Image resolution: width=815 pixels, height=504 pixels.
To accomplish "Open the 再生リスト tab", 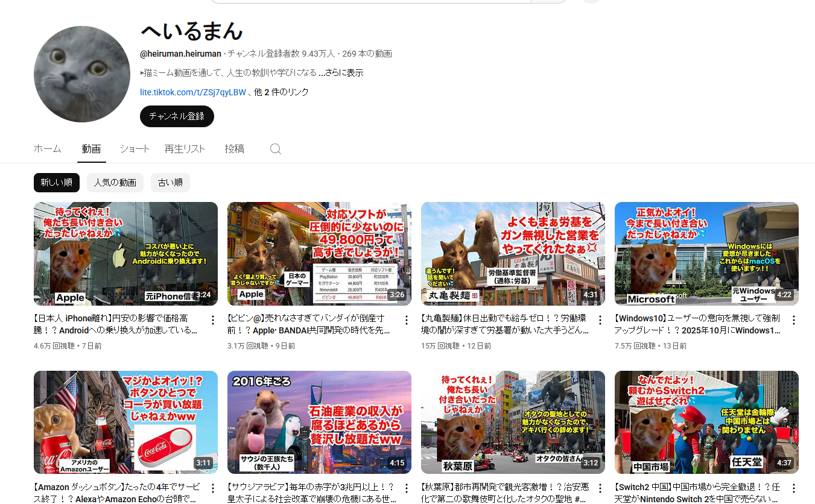I will coord(185,149).
